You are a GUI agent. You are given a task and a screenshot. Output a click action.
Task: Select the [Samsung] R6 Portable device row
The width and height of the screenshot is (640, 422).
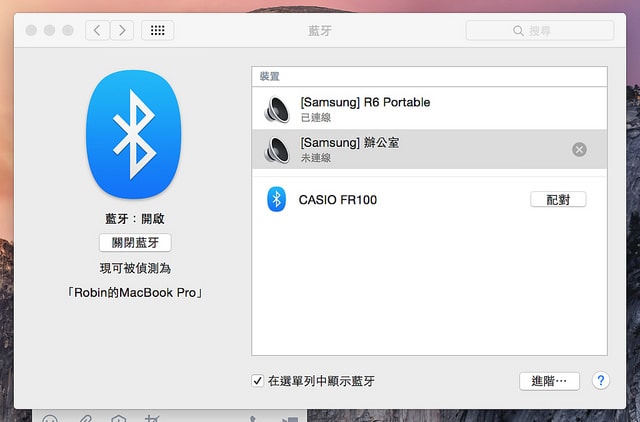(430, 109)
